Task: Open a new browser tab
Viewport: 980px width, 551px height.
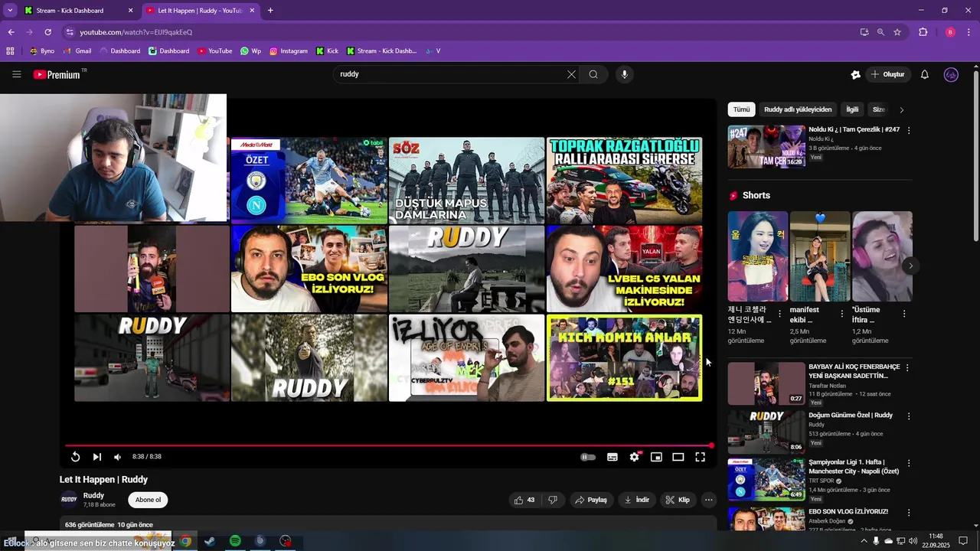Action: point(270,11)
